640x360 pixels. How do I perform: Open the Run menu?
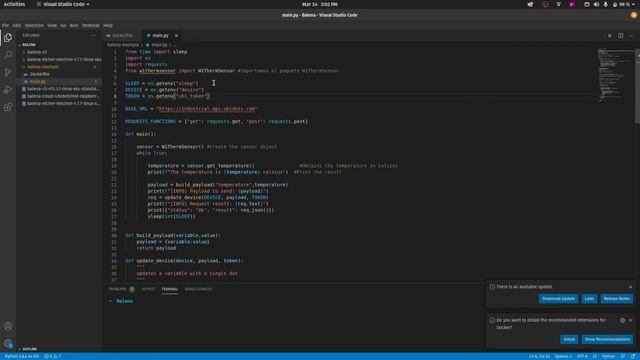[x=74, y=25]
